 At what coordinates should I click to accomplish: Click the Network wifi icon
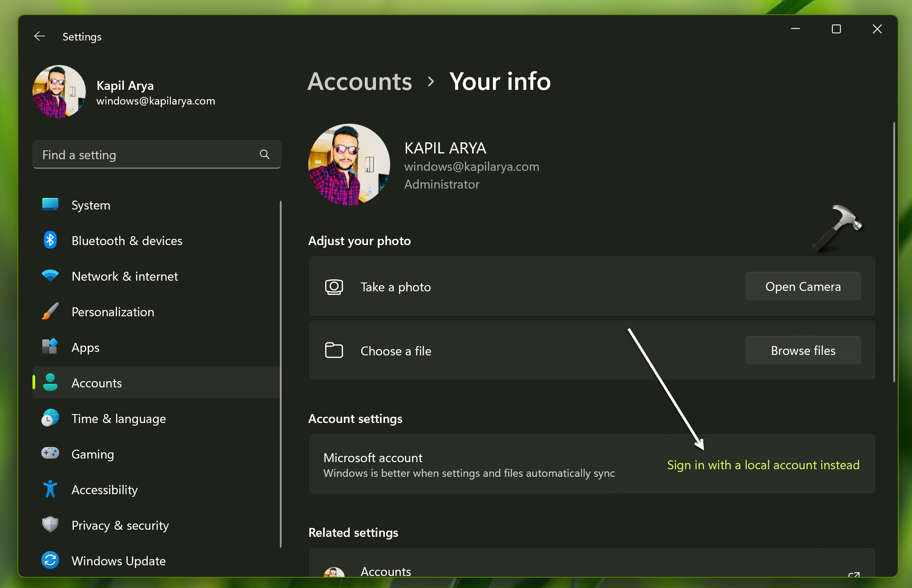click(50, 276)
